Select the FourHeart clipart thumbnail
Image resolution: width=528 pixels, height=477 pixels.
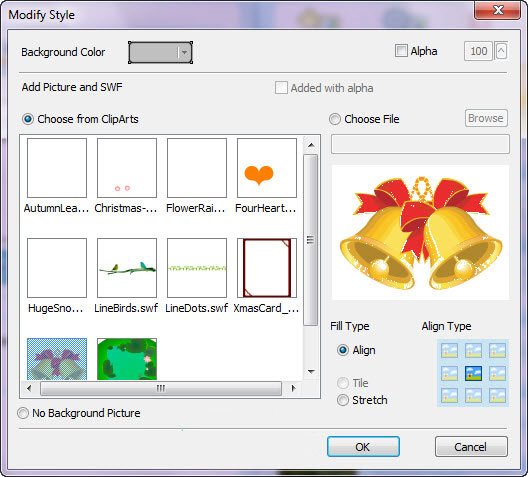[267, 168]
